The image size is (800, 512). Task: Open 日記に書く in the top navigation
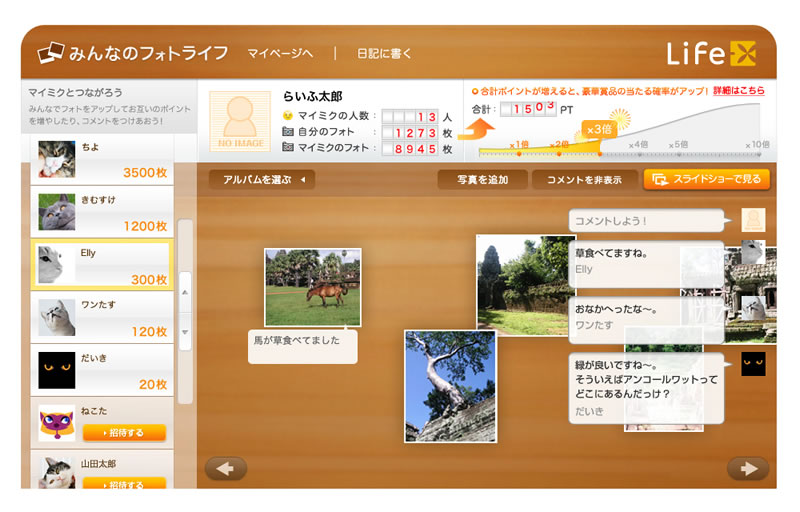coord(384,54)
